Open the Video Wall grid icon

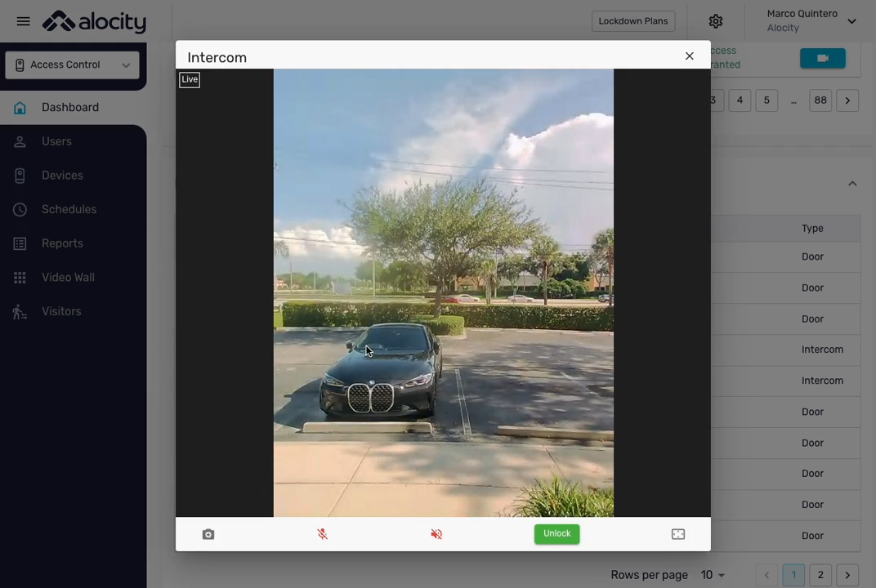tap(20, 278)
